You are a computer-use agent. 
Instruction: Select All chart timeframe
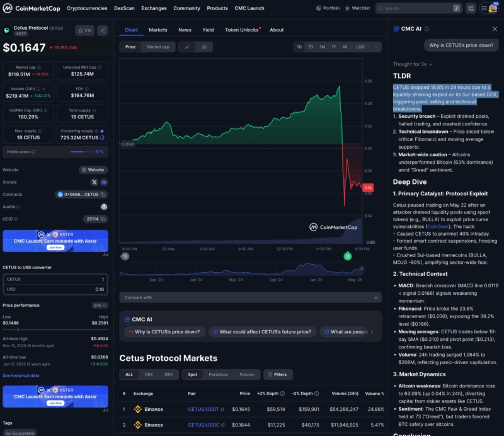pyautogui.click(x=345, y=47)
